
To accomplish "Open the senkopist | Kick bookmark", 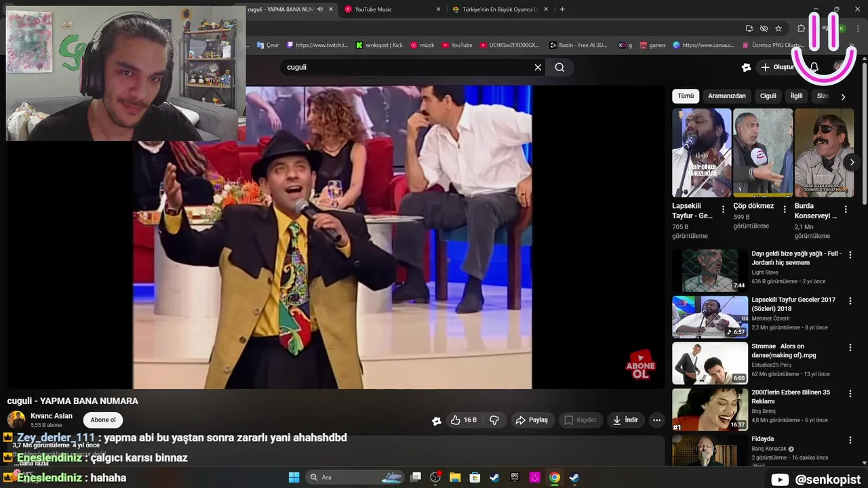I will click(x=379, y=45).
